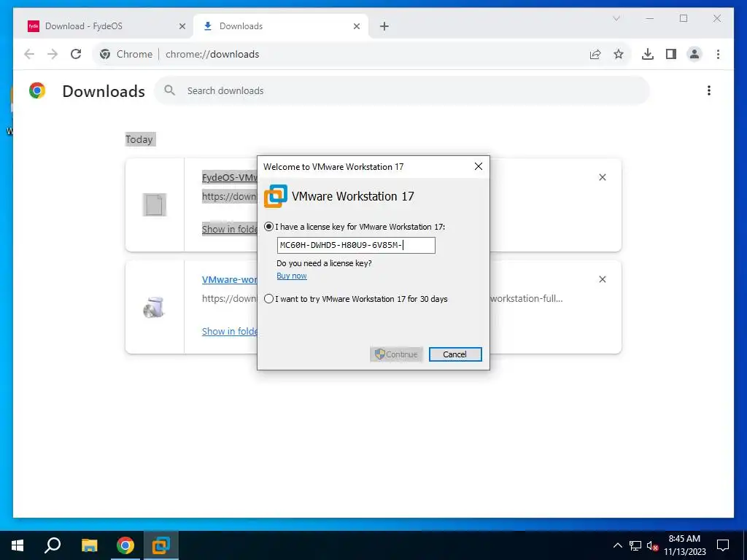Open the taskbar clock showing 8:45 AM
Viewport: 747px width, 560px height.
[684, 545]
